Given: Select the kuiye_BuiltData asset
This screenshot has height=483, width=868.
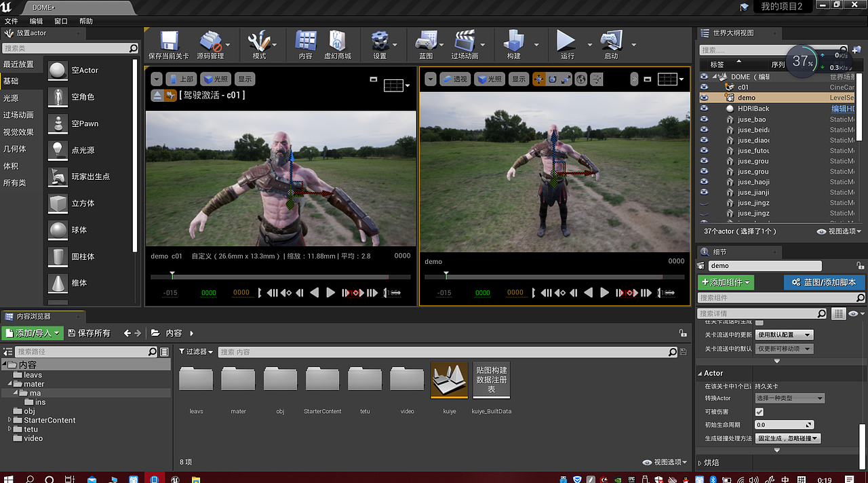Looking at the screenshot, I should (x=491, y=380).
